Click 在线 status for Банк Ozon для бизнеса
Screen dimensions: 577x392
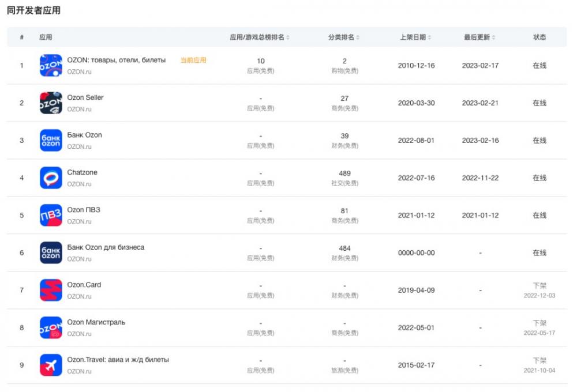click(539, 254)
